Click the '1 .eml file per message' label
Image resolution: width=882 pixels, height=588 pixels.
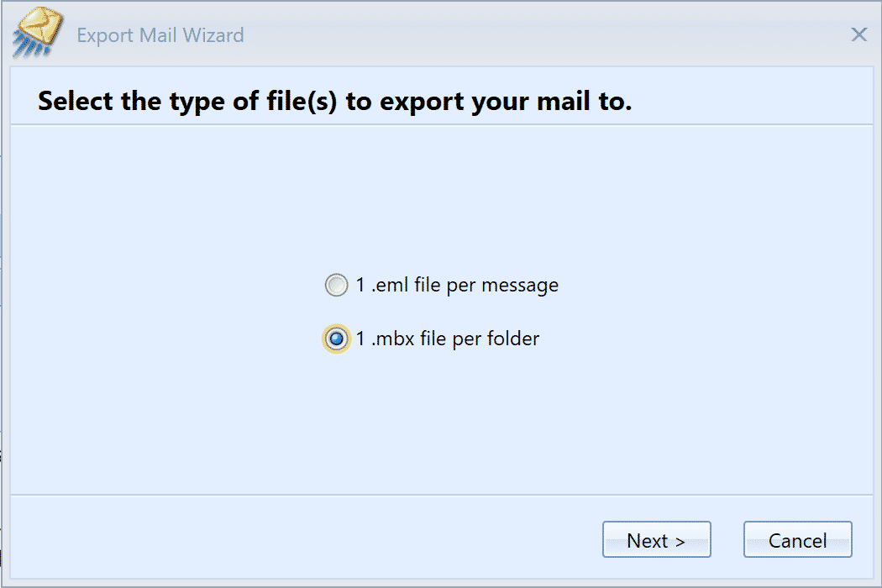tap(457, 286)
